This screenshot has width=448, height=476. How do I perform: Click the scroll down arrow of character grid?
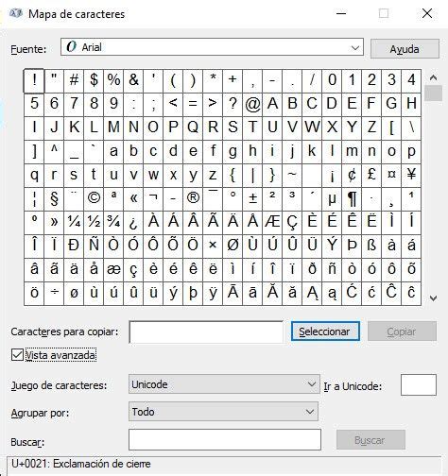coord(433,297)
